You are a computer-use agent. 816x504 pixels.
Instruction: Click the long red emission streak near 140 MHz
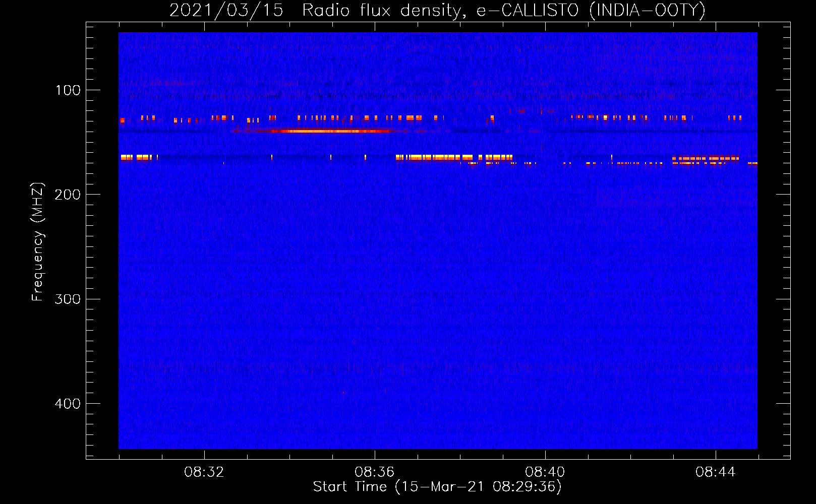click(x=323, y=131)
